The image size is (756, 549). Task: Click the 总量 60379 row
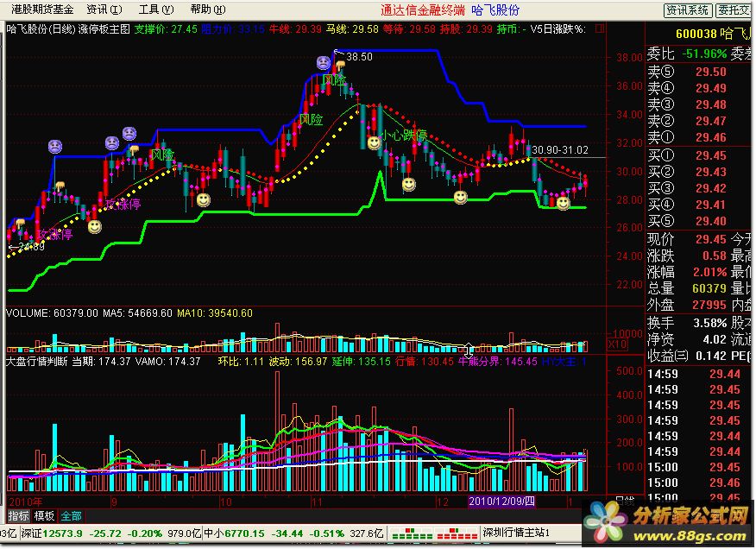(687, 288)
